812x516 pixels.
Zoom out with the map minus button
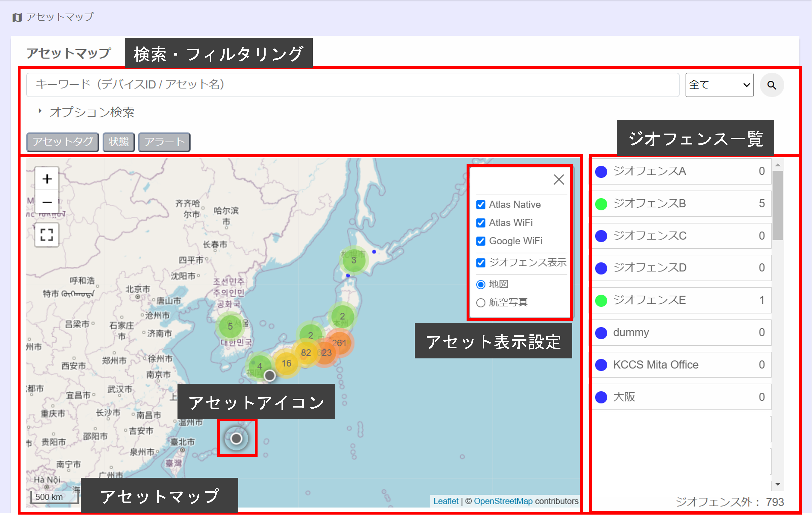[47, 202]
